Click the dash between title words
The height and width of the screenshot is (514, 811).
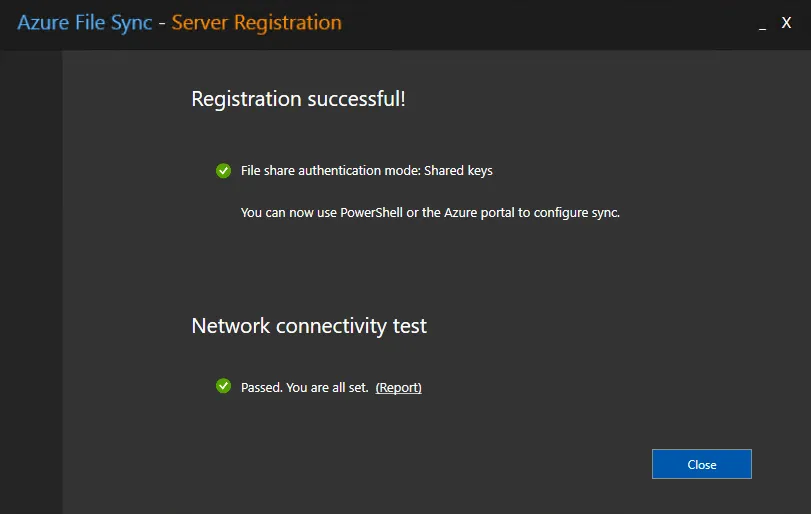[162, 24]
